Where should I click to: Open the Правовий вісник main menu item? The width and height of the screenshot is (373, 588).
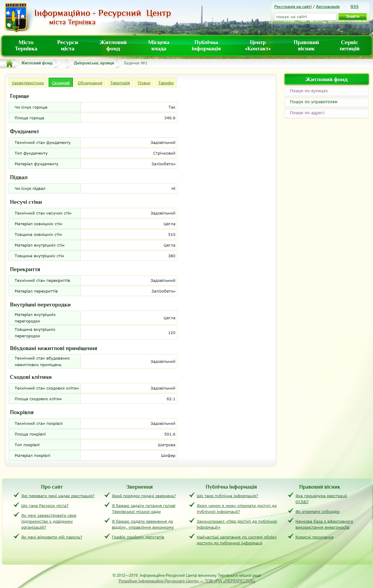tap(306, 45)
